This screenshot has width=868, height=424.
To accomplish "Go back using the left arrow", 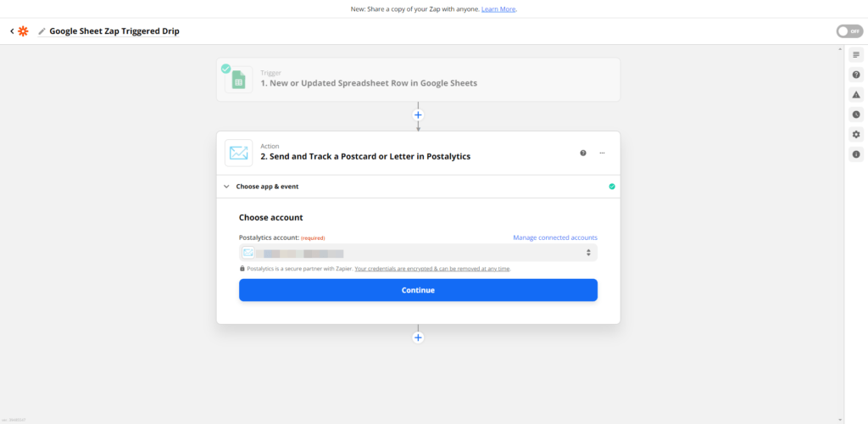I will point(12,31).
